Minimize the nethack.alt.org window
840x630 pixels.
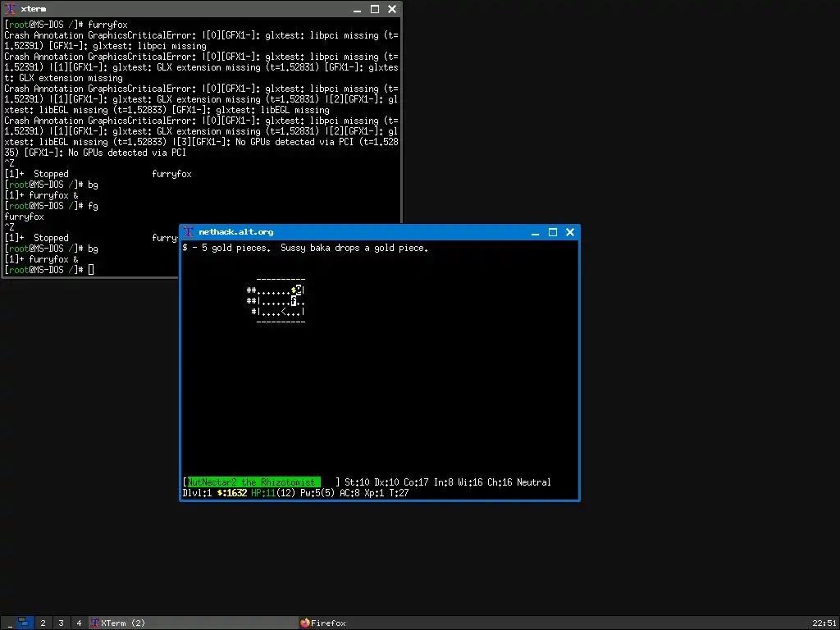pos(535,232)
